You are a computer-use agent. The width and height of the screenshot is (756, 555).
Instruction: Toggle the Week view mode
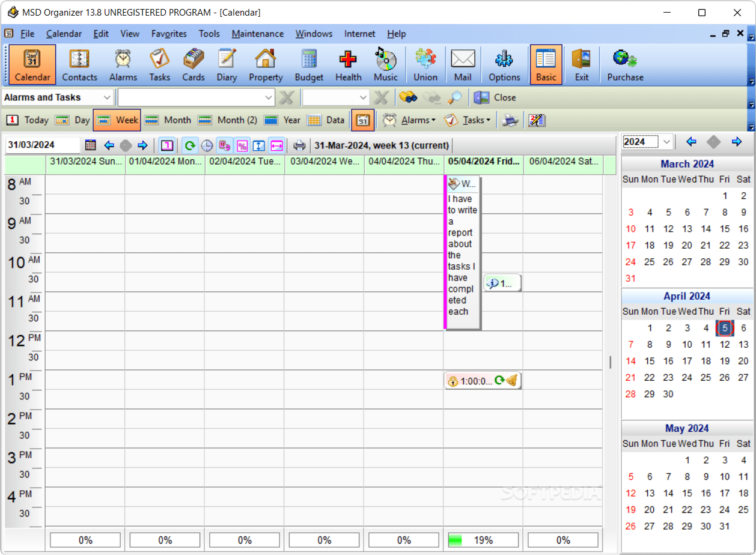click(x=117, y=120)
